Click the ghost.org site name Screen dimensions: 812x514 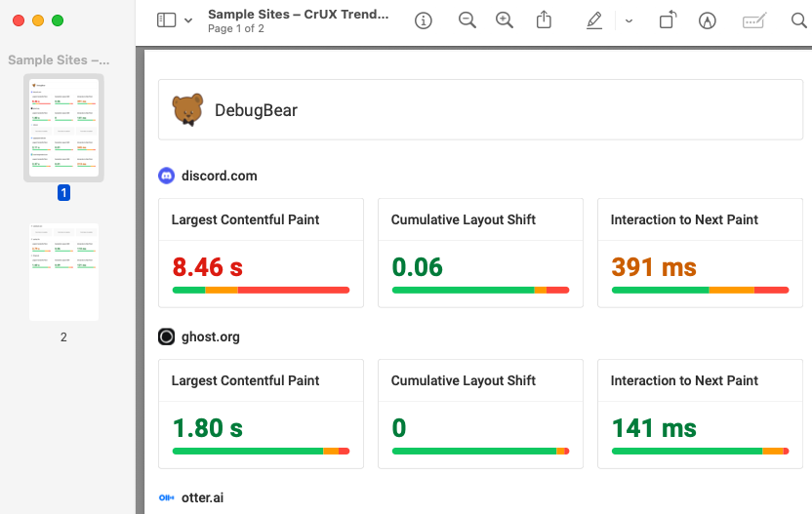point(210,336)
